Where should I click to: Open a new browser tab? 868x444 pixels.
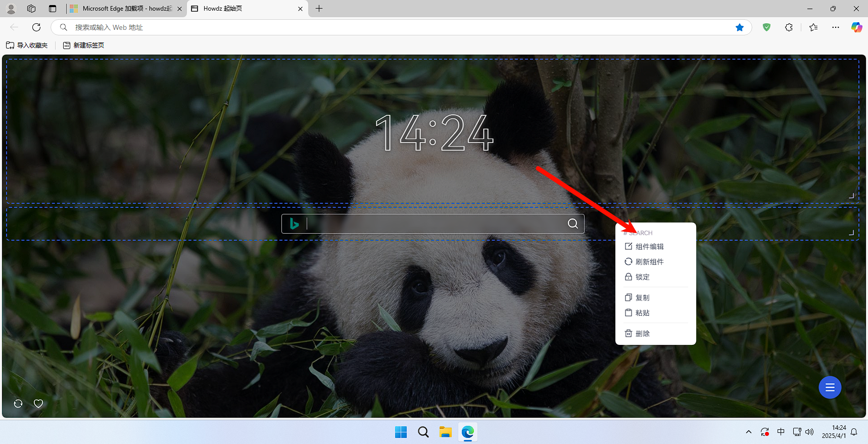[x=319, y=9]
